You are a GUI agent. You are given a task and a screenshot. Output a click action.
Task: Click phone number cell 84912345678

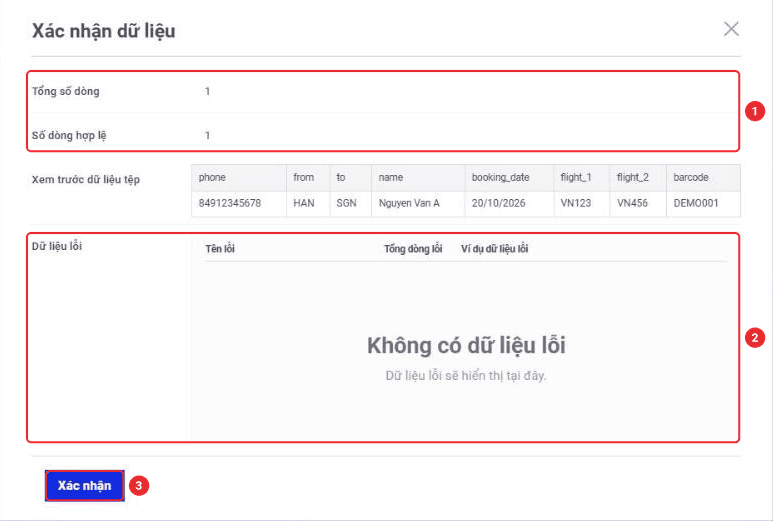click(x=239, y=204)
